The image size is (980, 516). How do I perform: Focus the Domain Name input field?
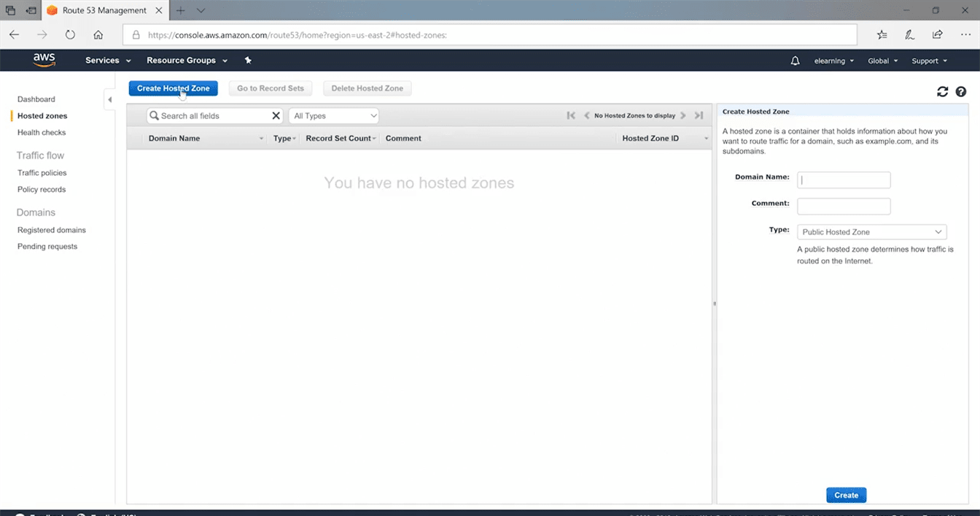pos(844,180)
